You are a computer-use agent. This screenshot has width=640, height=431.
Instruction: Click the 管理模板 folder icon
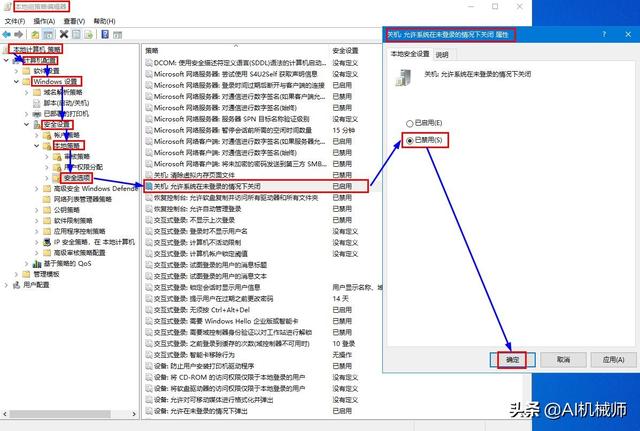(x=27, y=274)
